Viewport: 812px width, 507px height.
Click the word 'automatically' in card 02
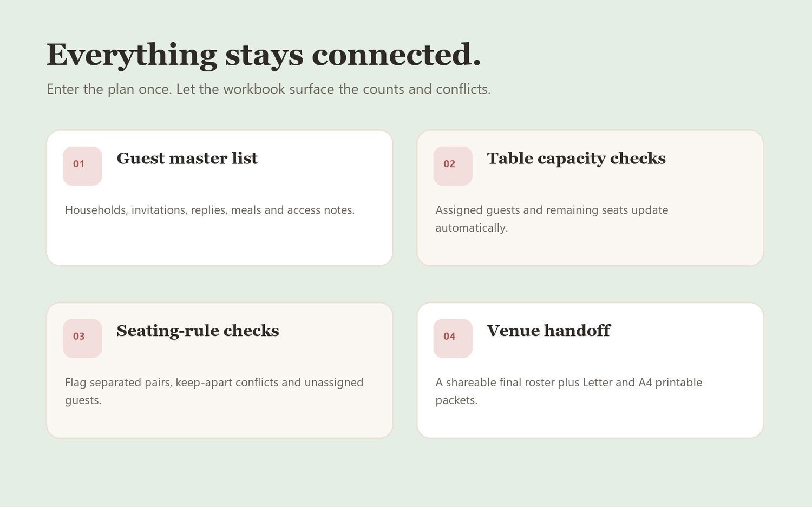coord(472,228)
